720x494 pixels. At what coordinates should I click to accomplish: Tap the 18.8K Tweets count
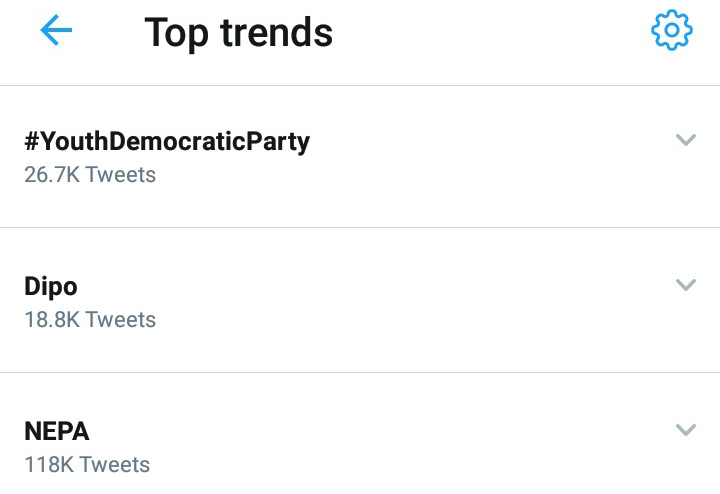pyautogui.click(x=90, y=320)
